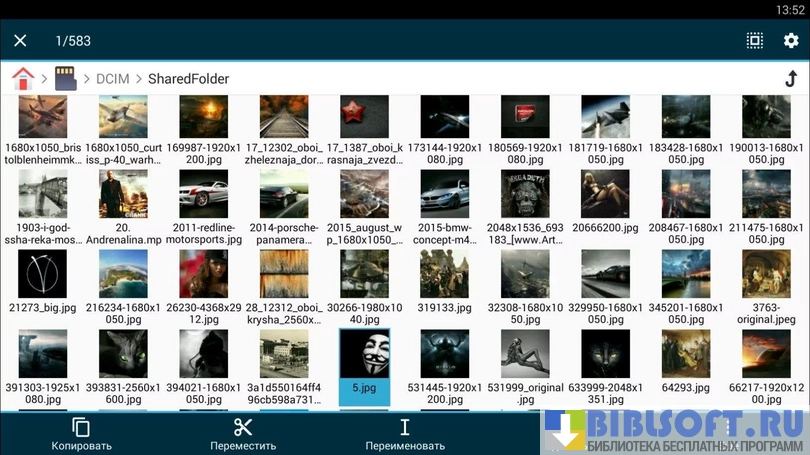This screenshot has height=455, width=810.
Task: Deselect the highlighted 5.jpg thumbnail
Action: pos(364,355)
